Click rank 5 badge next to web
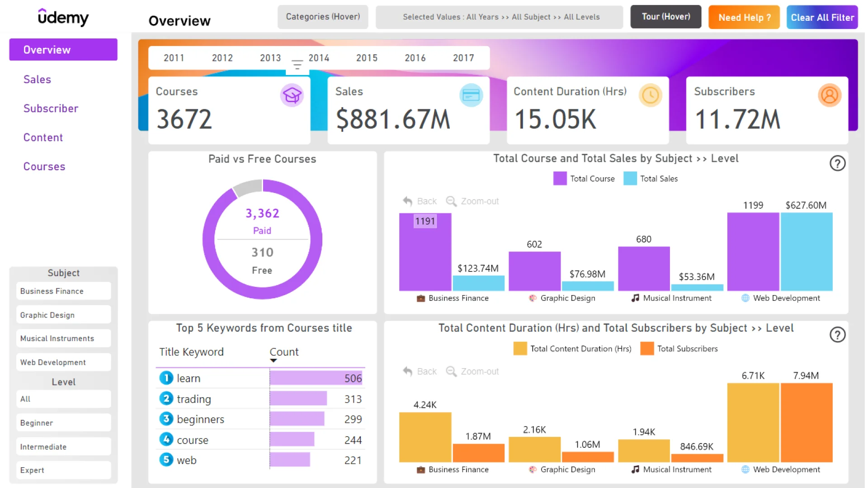The image size is (868, 488). pyautogui.click(x=166, y=460)
